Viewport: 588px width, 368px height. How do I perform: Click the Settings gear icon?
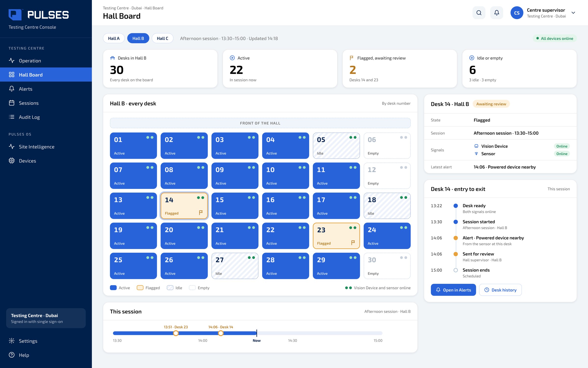coord(12,341)
